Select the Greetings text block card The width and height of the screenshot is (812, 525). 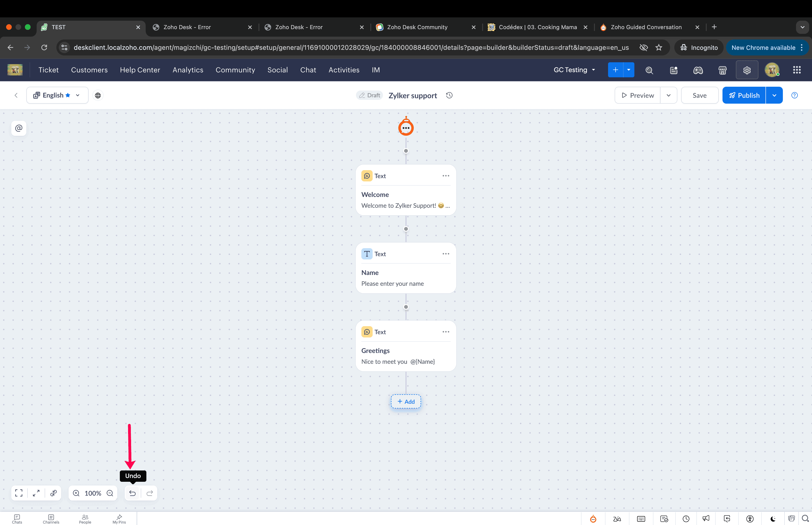[406, 351]
